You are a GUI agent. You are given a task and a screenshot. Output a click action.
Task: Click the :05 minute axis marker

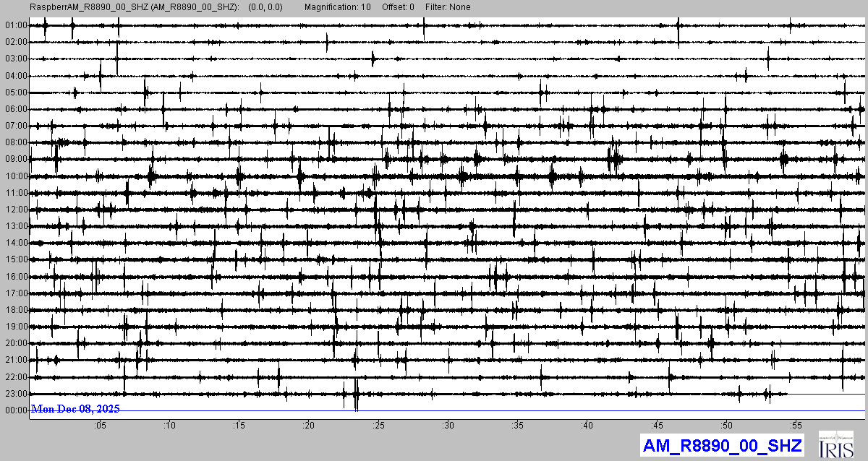pos(100,426)
